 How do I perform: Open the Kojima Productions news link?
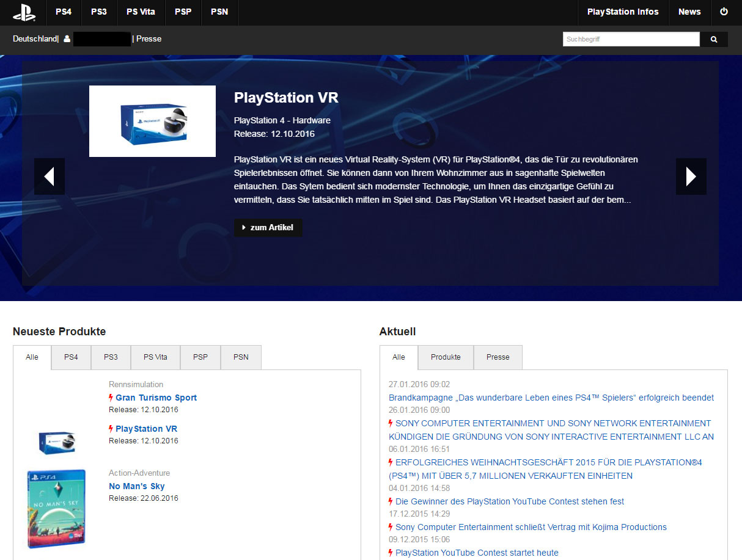531,527
